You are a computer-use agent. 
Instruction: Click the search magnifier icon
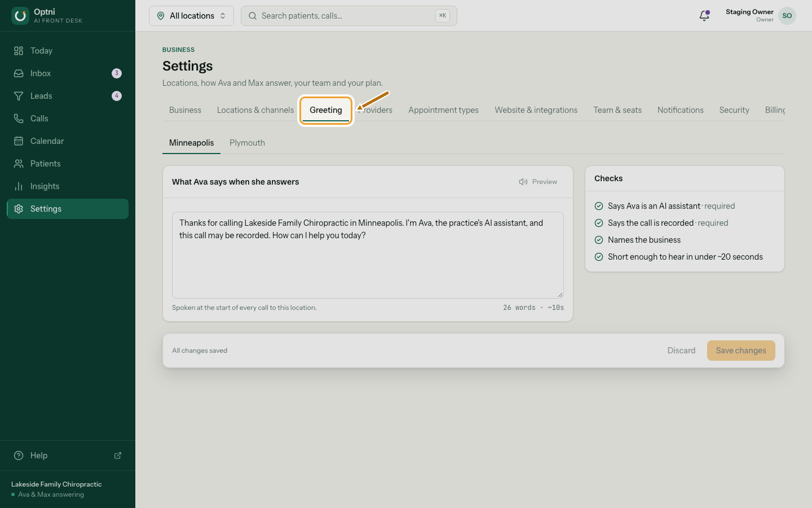click(x=253, y=16)
